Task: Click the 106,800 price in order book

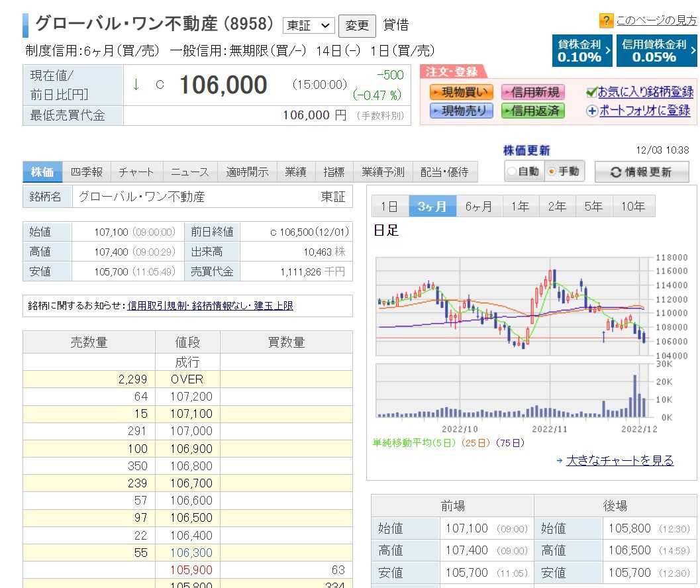Action: click(191, 466)
